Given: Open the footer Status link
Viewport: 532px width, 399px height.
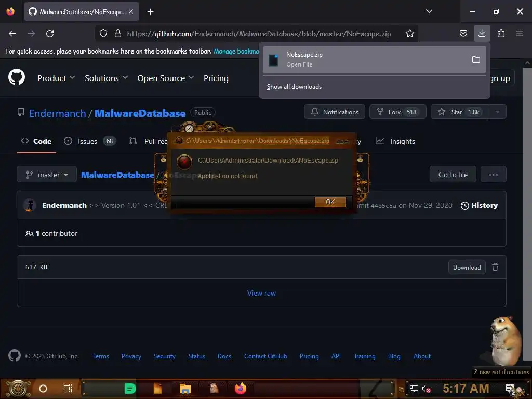Looking at the screenshot, I should [197, 356].
